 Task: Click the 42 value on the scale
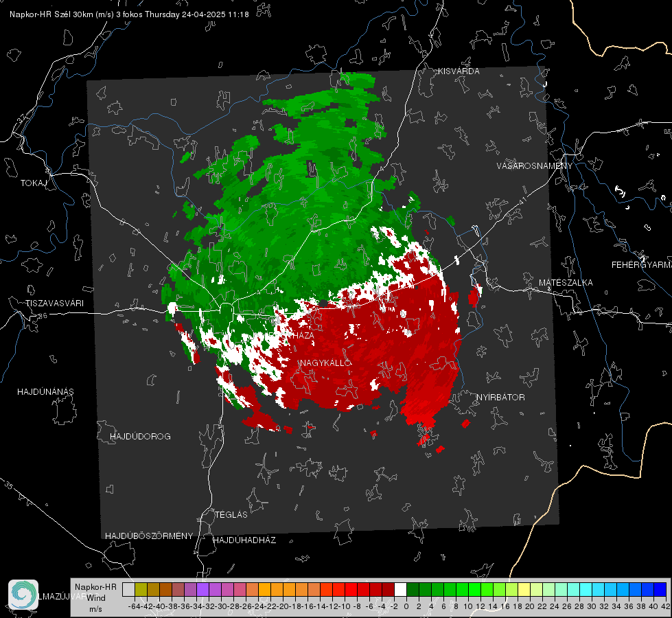(x=665, y=606)
